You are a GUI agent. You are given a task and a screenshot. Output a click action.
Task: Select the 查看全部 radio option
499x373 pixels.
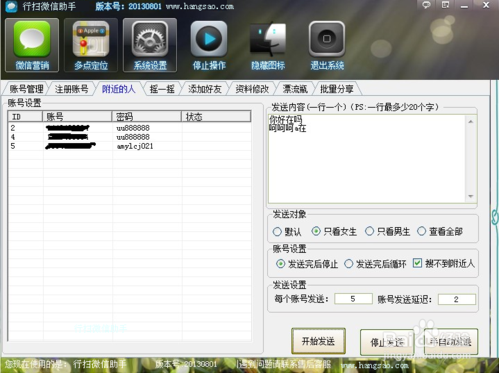440,231
